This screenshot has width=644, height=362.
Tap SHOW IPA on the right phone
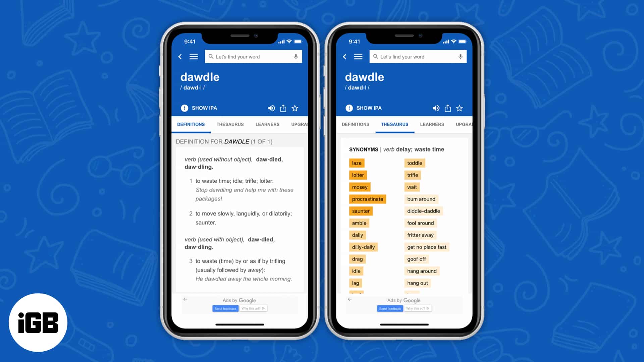(369, 108)
